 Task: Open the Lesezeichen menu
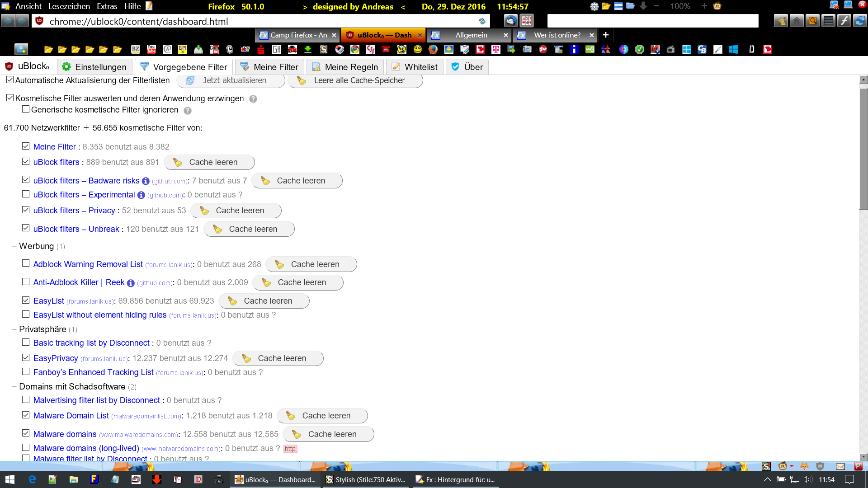click(x=69, y=6)
